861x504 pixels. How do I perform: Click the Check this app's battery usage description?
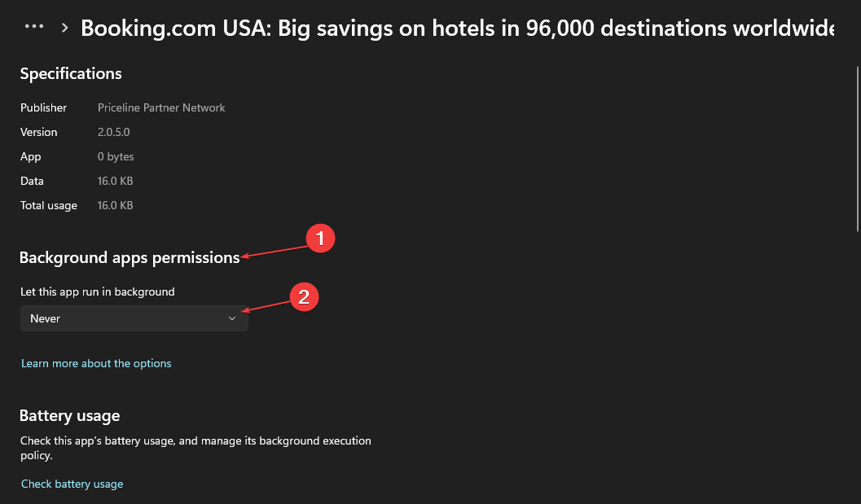pos(195,448)
